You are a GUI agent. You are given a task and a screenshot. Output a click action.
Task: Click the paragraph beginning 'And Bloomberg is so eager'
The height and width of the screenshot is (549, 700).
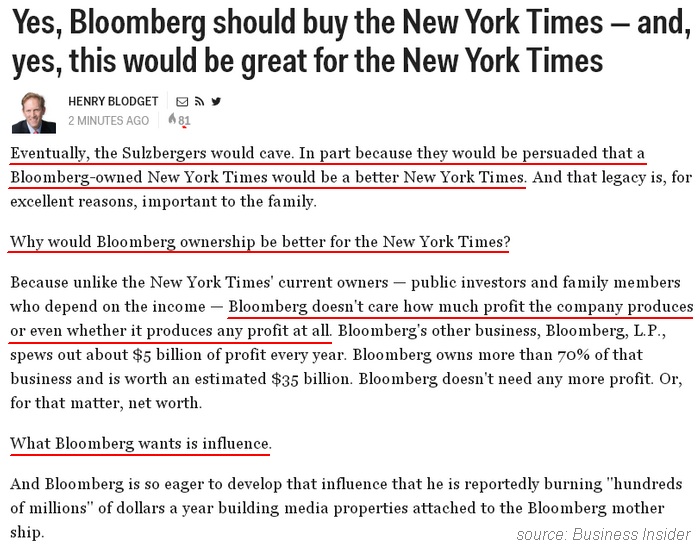pos(346,508)
